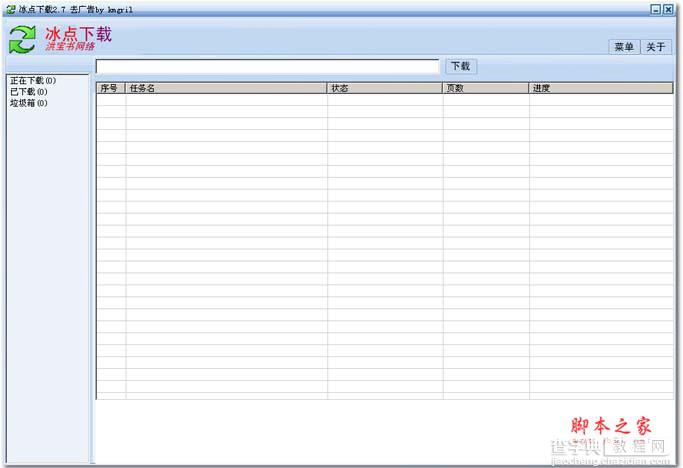Open the 关于 about button

click(656, 47)
